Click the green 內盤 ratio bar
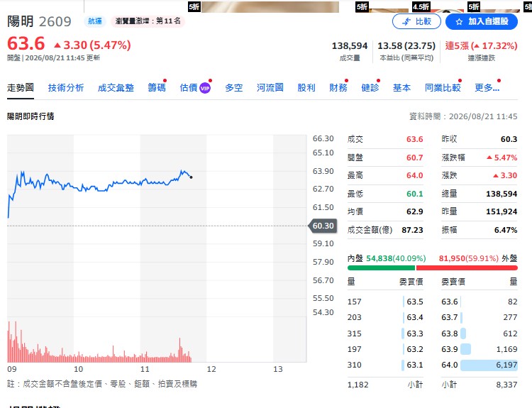This screenshot has width=532, height=408. pos(381,268)
